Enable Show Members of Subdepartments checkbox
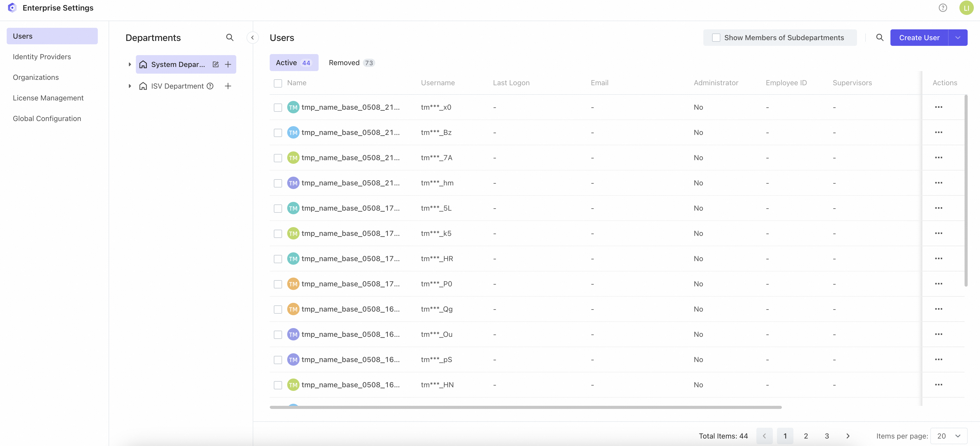980x446 pixels. (x=716, y=38)
